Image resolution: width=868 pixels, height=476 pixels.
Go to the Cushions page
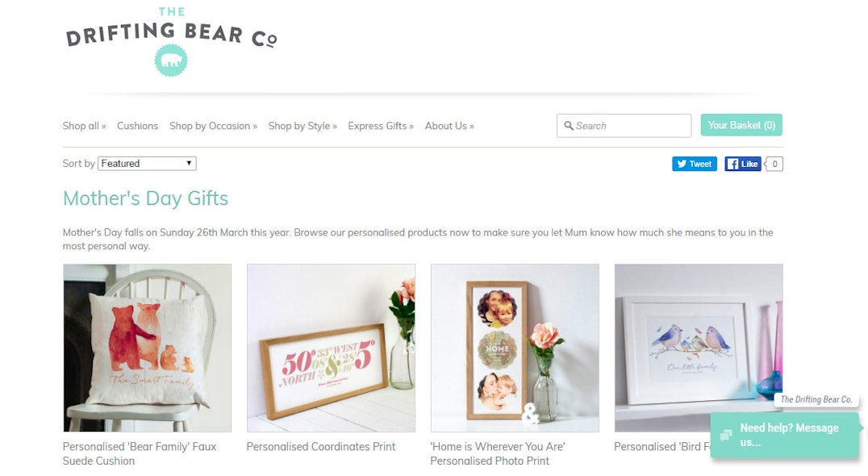coord(137,126)
